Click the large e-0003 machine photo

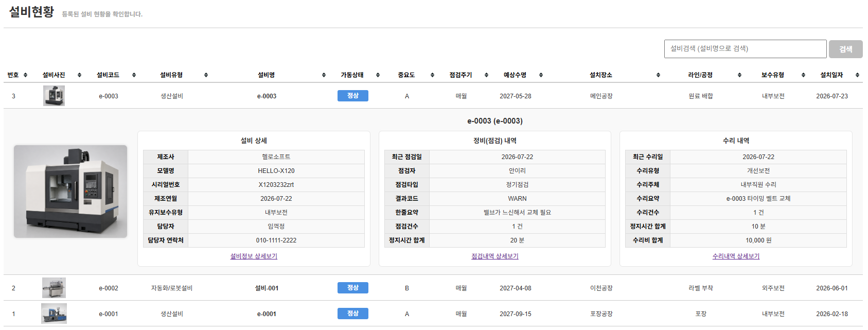[70, 192]
